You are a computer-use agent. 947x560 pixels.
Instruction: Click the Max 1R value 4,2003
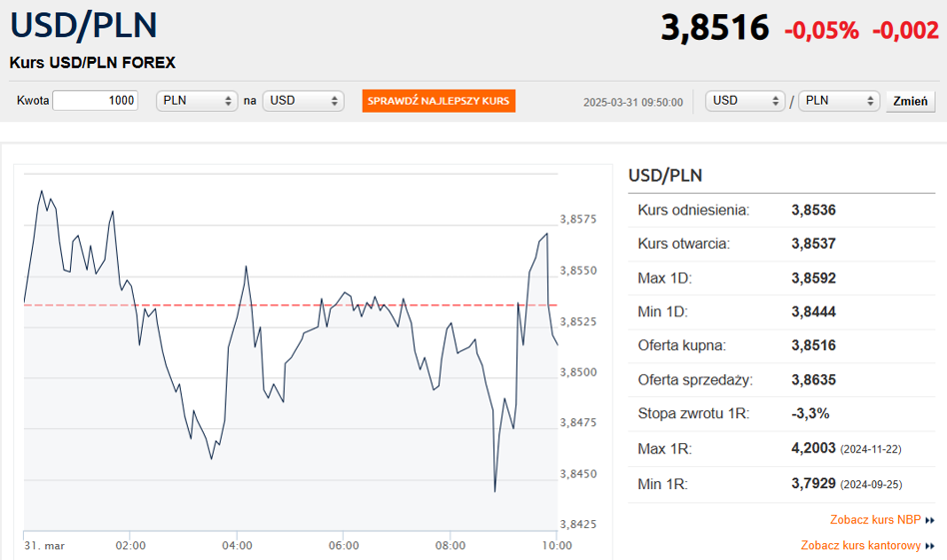coord(813,448)
